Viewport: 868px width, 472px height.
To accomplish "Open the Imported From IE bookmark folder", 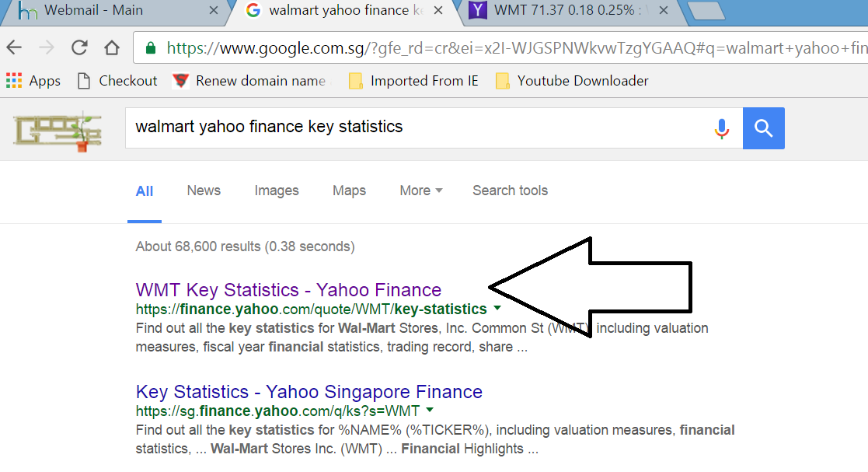I will pos(413,81).
